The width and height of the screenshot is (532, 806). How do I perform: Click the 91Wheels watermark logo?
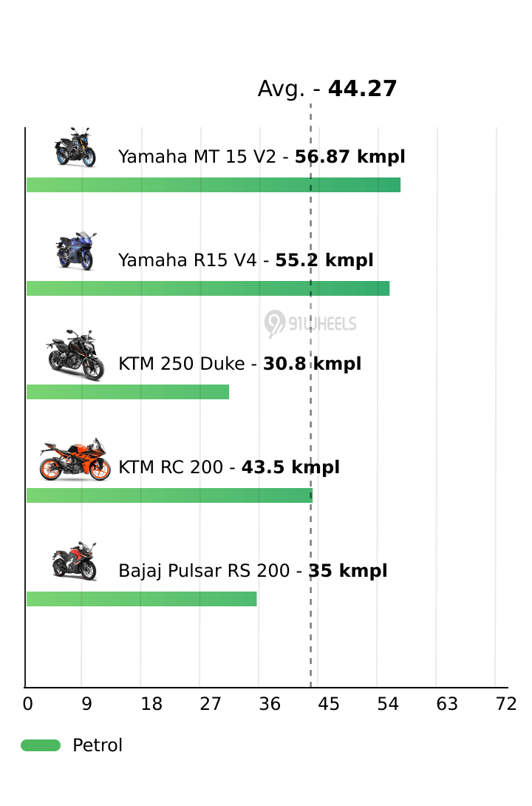pyautogui.click(x=310, y=324)
